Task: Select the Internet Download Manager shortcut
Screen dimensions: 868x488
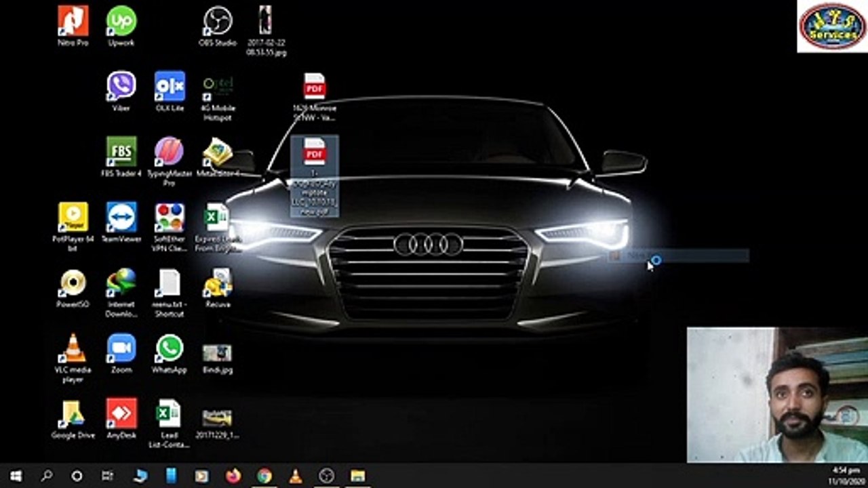Action: click(x=121, y=293)
